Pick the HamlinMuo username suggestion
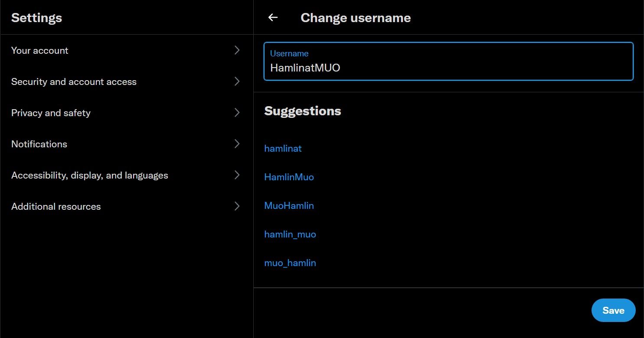 pos(289,177)
